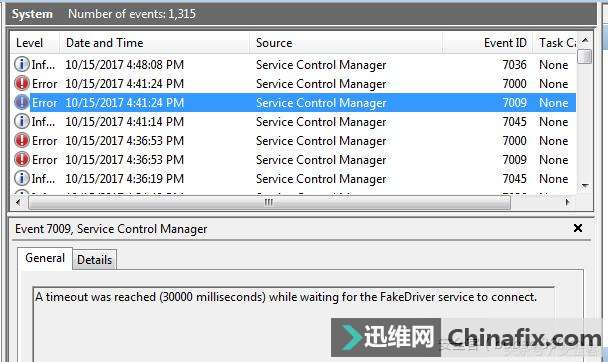Click the Error icon for event 7000 at 4:36:53

coord(22,140)
